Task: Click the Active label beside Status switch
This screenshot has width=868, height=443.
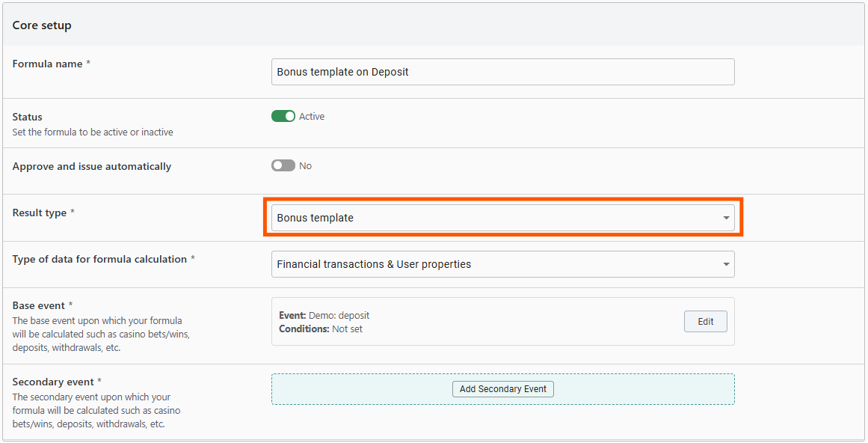Action: pyautogui.click(x=312, y=117)
